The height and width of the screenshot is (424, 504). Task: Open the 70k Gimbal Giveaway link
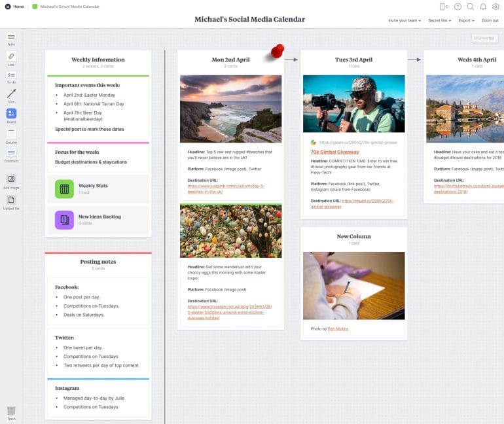click(334, 152)
